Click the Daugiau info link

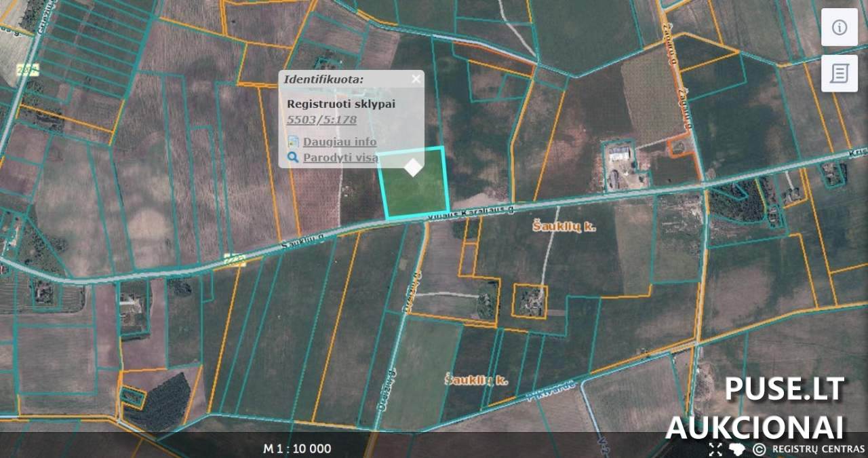339,142
